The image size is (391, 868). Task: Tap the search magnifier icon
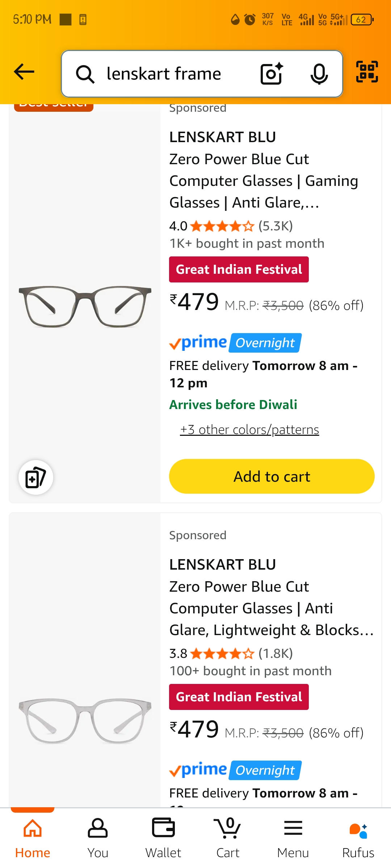tap(85, 74)
